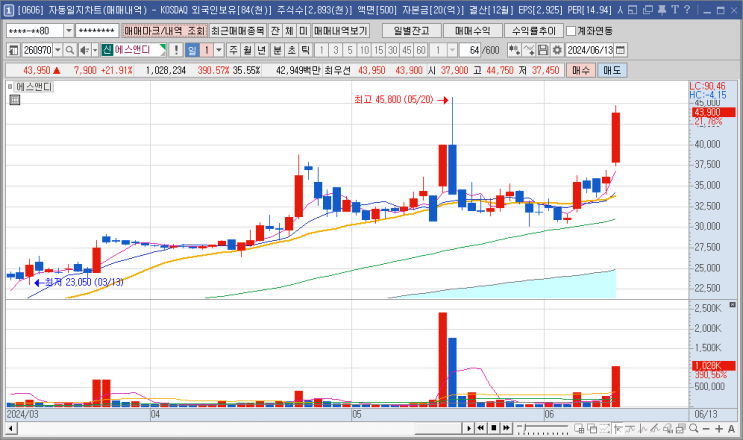Click the save chart floppy disk icon
This screenshot has height=440, width=743.
click(x=543, y=50)
